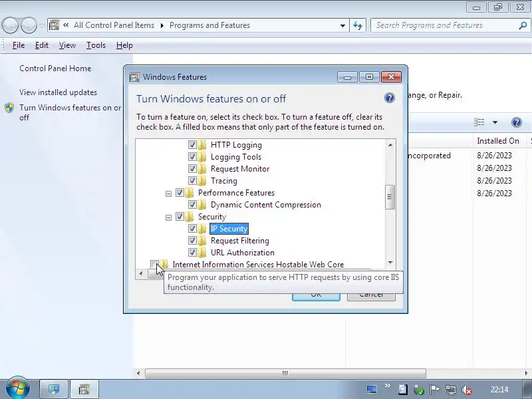Click the URL Authorization folder icon

point(202,253)
